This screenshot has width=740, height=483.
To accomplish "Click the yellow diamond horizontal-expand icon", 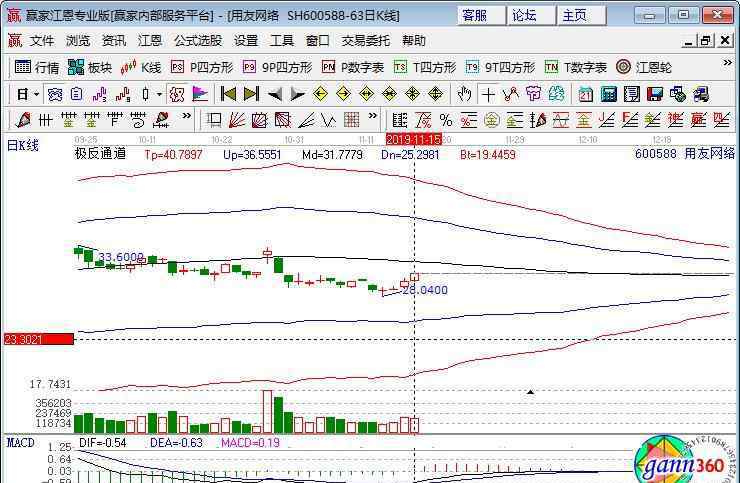I will tap(367, 94).
